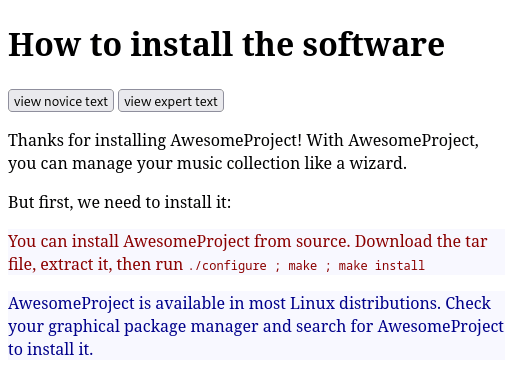Click the "view novice text" button

click(x=61, y=101)
